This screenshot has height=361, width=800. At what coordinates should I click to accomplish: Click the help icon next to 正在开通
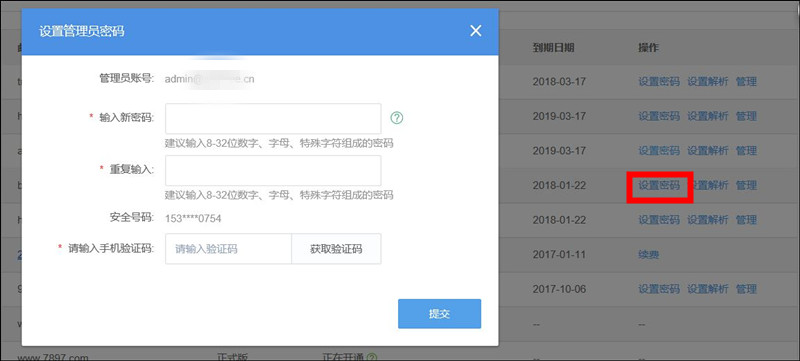(372, 357)
